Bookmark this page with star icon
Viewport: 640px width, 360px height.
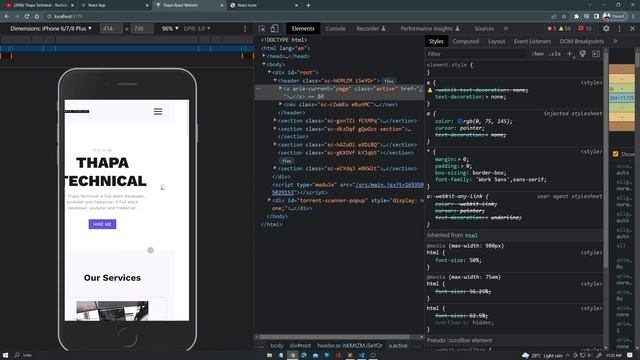[564, 16]
